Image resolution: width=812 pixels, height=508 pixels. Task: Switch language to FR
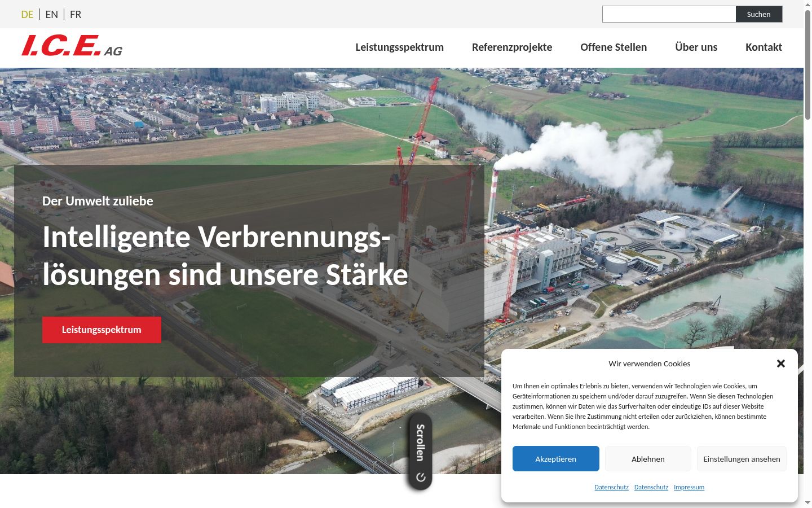(76, 14)
